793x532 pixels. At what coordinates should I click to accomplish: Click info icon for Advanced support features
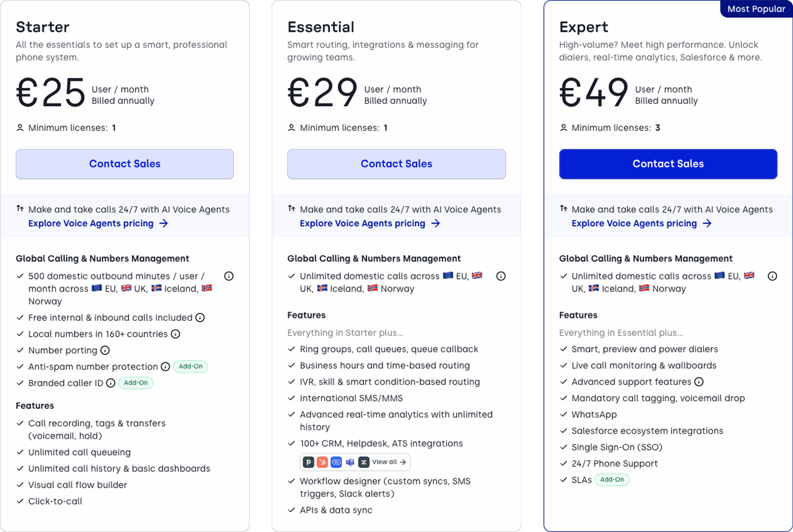tap(699, 382)
